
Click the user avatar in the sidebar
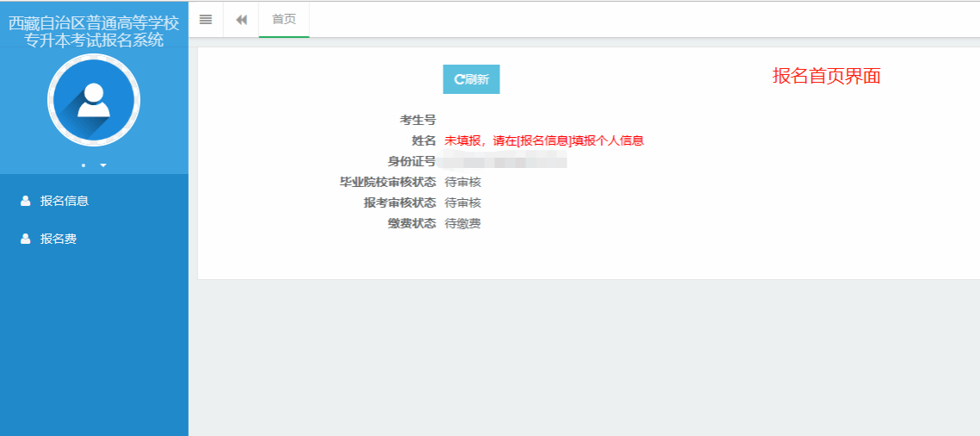click(x=94, y=100)
